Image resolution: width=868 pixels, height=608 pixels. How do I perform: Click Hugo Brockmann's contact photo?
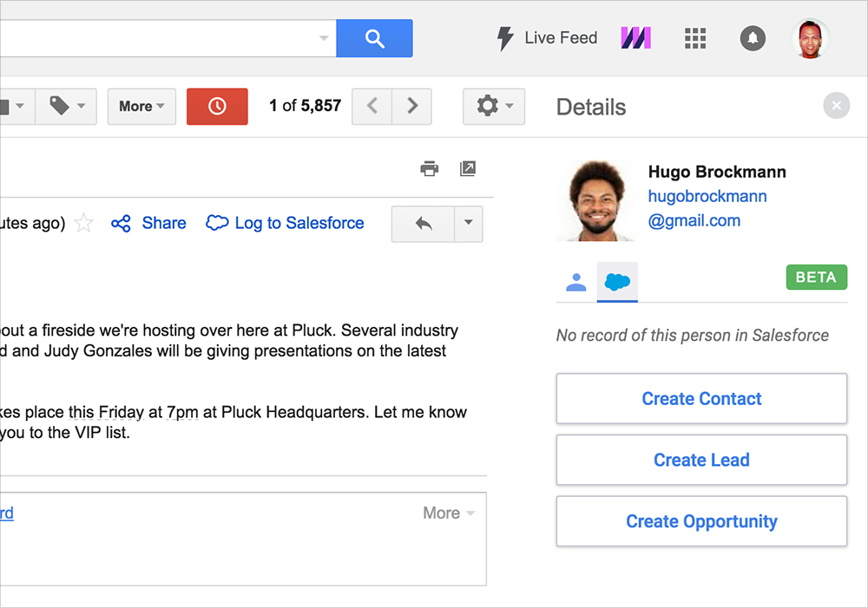pos(596,200)
